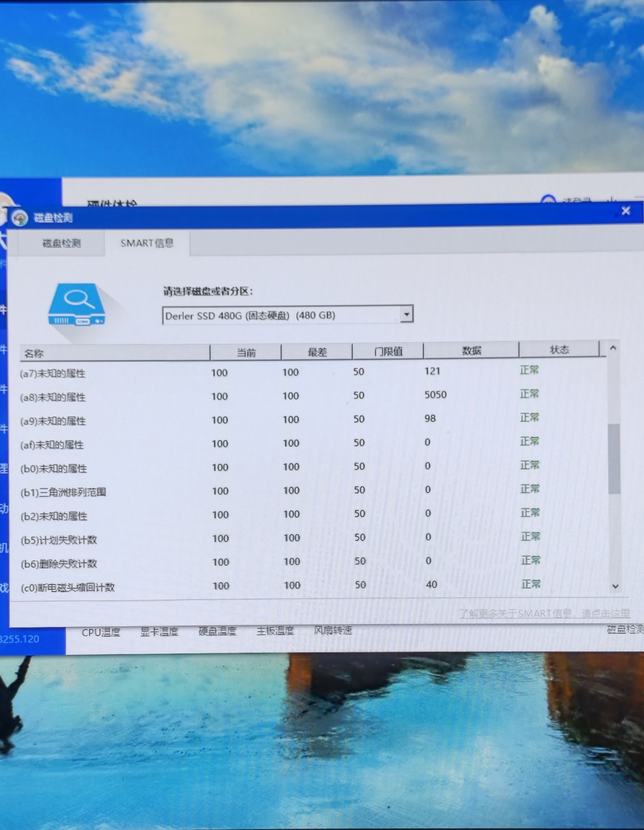Close the 磁盘检测 dialog window
Screen dimensions: 644x830
(x=626, y=211)
